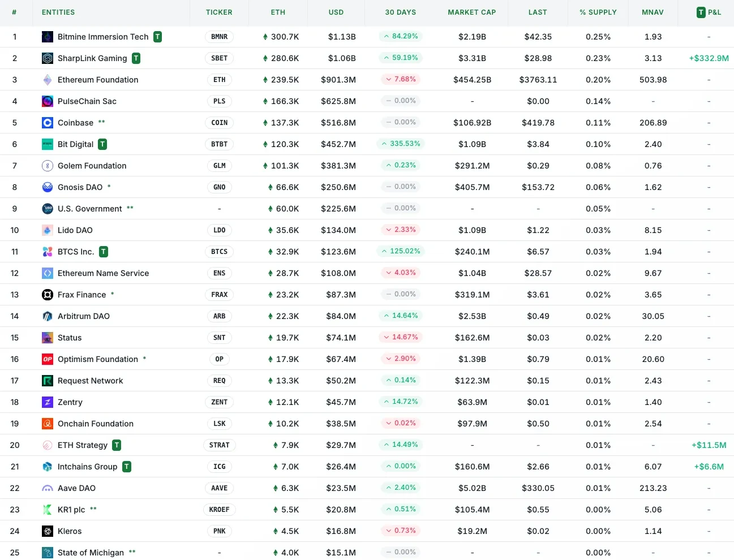This screenshot has height=560, width=734.
Task: Click the Optimism Foundation red OP icon
Action: 48,359
